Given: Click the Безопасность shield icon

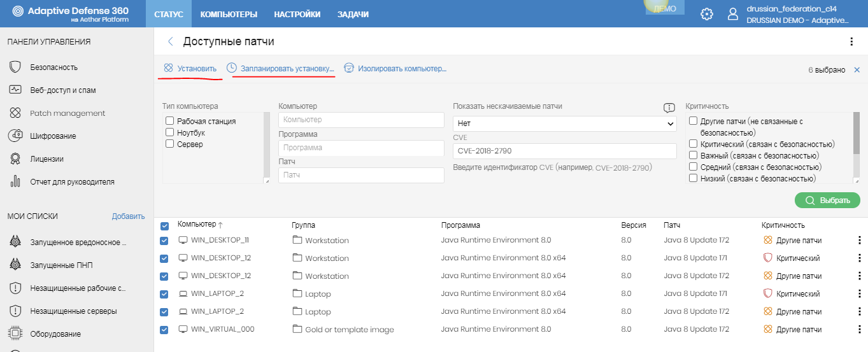Looking at the screenshot, I should click(x=16, y=67).
